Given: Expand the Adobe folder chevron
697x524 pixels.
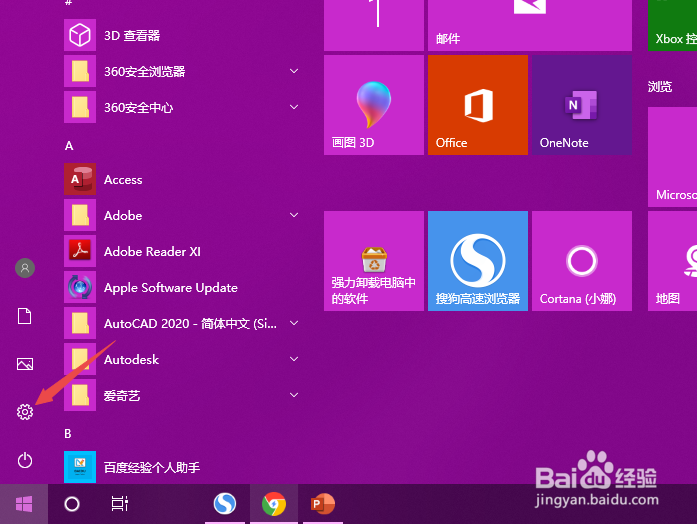Looking at the screenshot, I should click(x=294, y=215).
